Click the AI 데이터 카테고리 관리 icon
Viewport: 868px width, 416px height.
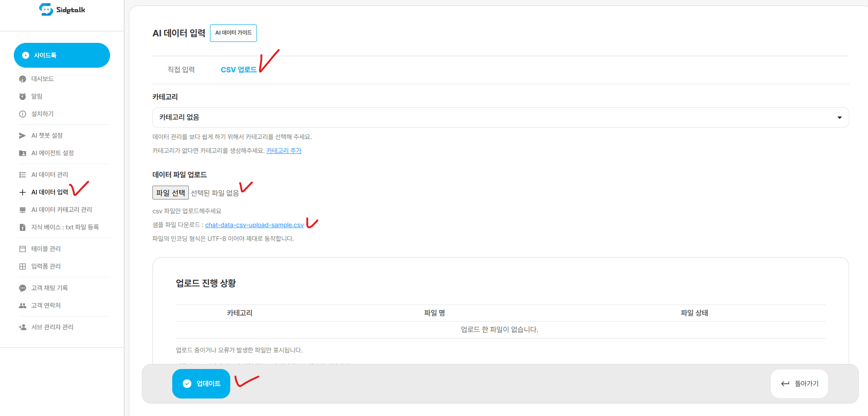click(23, 210)
